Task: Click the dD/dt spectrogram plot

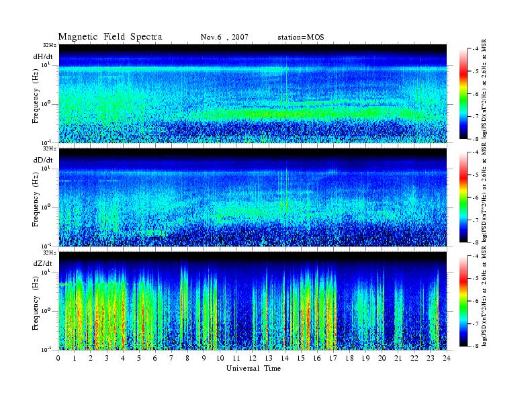Action: click(x=253, y=197)
